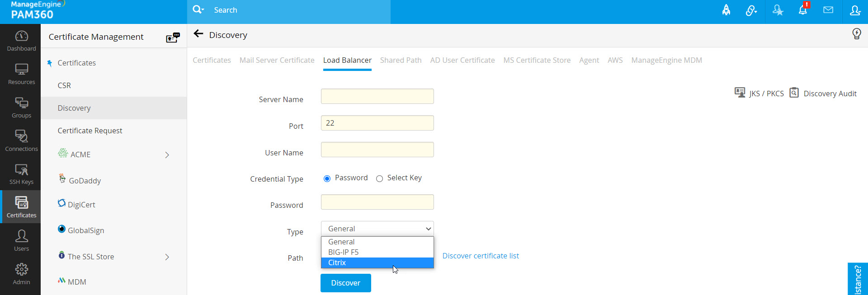Image resolution: width=868 pixels, height=295 pixels.
Task: Click the SSL Store logo icon
Action: coord(62,255)
